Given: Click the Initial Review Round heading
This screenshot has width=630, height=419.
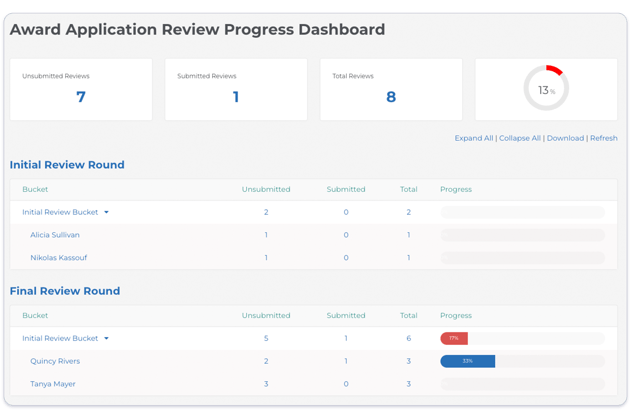Looking at the screenshot, I should [x=67, y=165].
